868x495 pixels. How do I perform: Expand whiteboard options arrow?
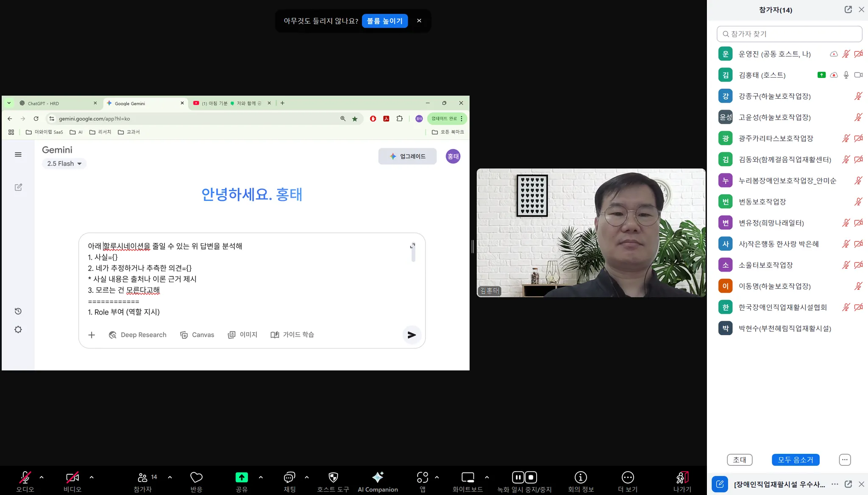click(487, 477)
